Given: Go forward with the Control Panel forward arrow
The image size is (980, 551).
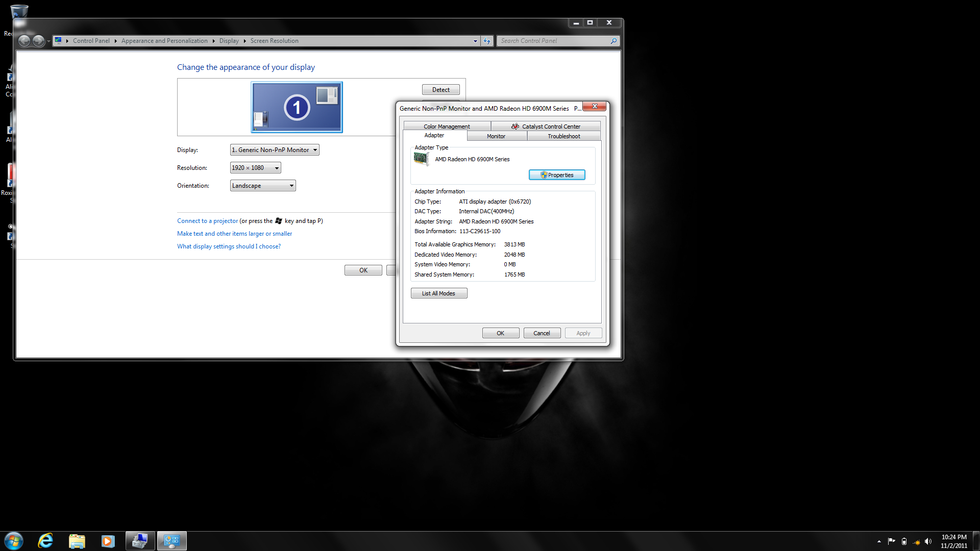Looking at the screenshot, I should coord(38,41).
